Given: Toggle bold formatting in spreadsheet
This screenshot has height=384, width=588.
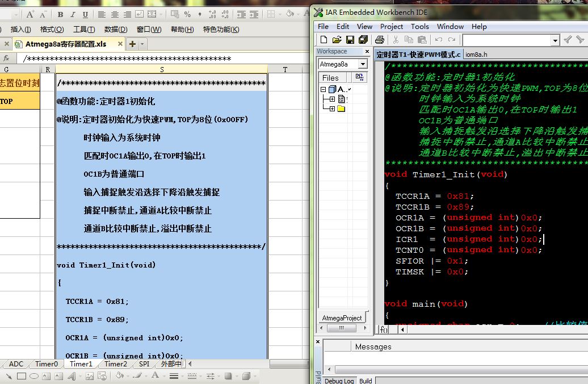Looking at the screenshot, I should point(60,15).
